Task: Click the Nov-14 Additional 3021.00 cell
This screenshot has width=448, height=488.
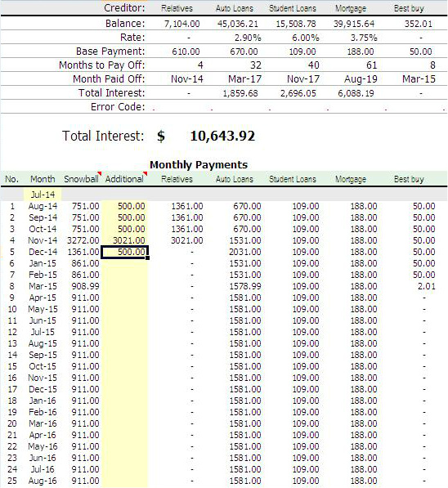Action: tap(124, 240)
